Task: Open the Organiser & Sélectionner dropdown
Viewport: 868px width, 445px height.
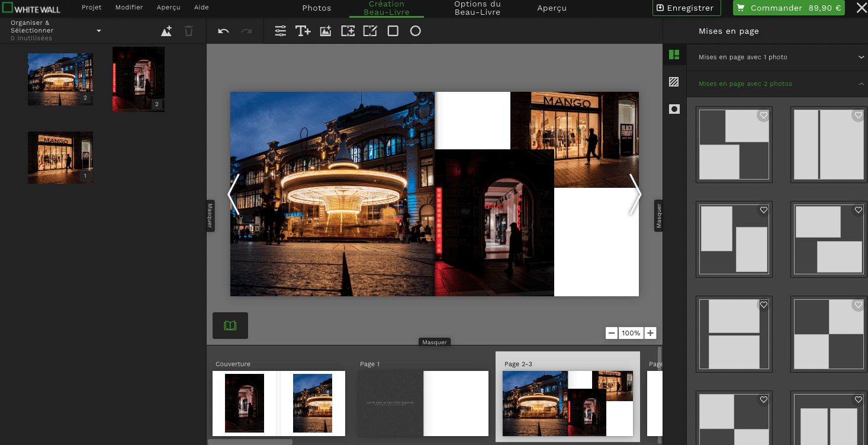Action: click(x=56, y=31)
